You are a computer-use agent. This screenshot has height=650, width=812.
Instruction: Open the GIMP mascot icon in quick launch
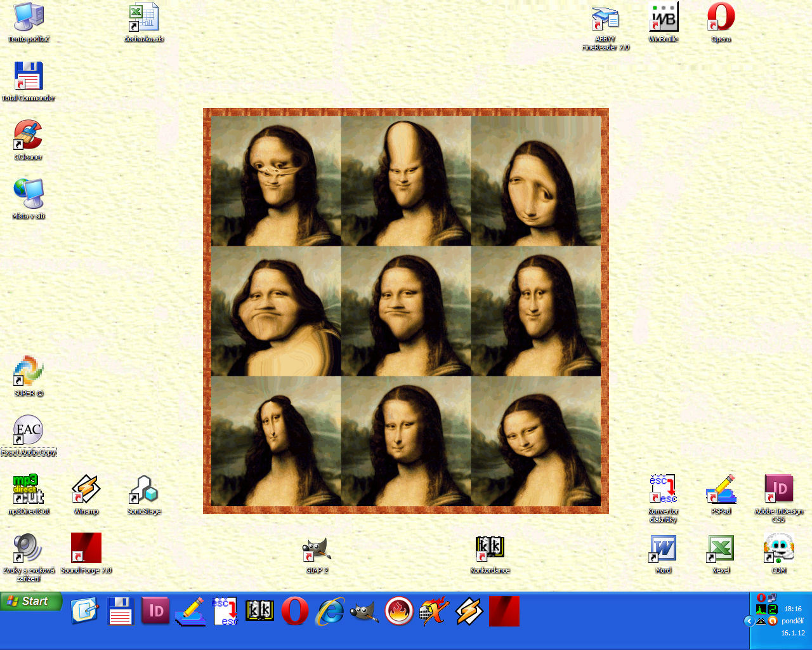click(365, 611)
